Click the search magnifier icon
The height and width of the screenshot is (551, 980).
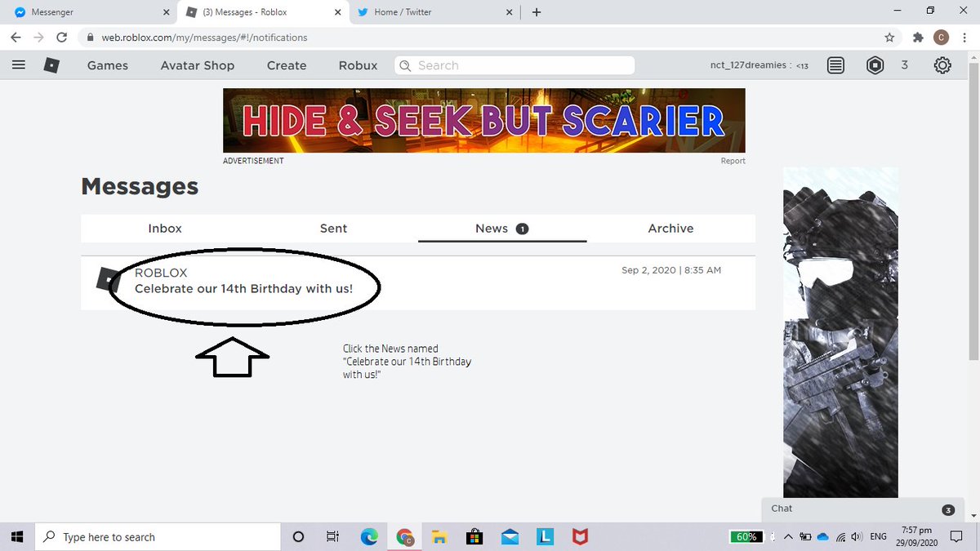coord(405,65)
